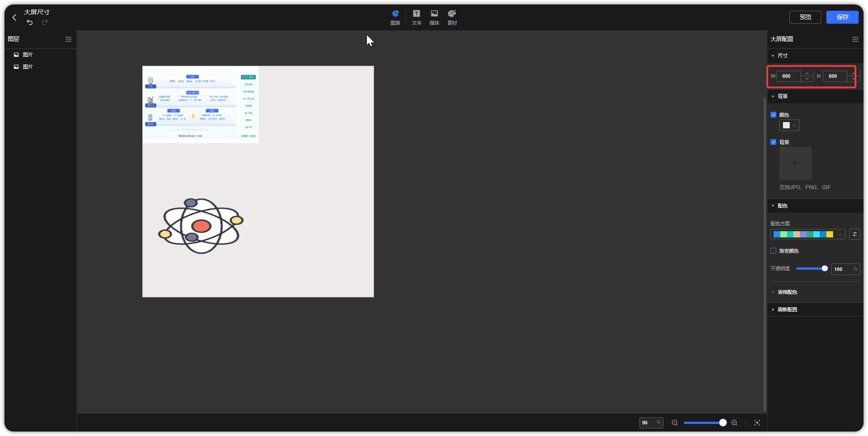The width and height of the screenshot is (868, 436).
Task: Select the first 图片 layer
Action: click(x=28, y=54)
